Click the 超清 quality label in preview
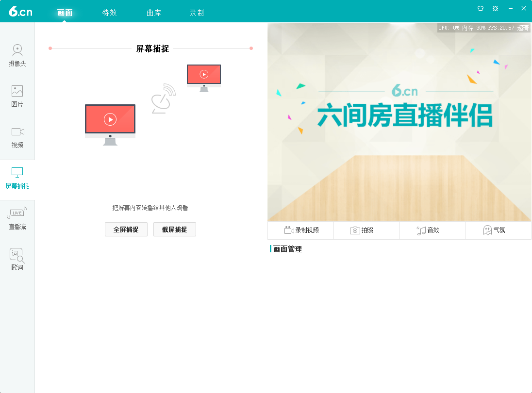Screen dimensions: 532x393 point(523,28)
